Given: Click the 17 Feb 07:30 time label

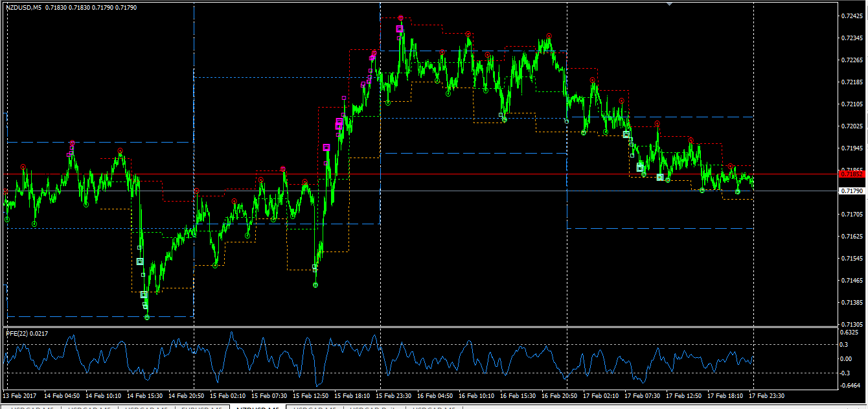Looking at the screenshot, I should point(643,395).
